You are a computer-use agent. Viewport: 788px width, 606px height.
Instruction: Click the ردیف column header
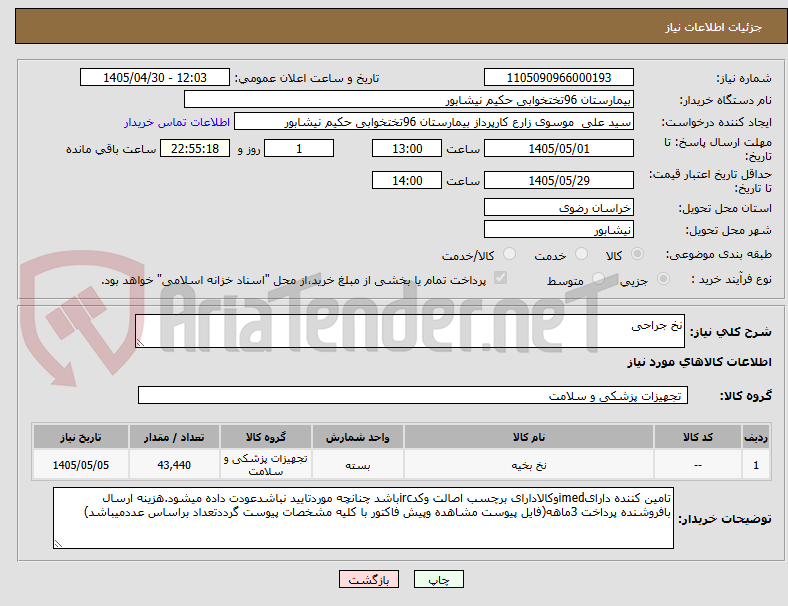755,437
